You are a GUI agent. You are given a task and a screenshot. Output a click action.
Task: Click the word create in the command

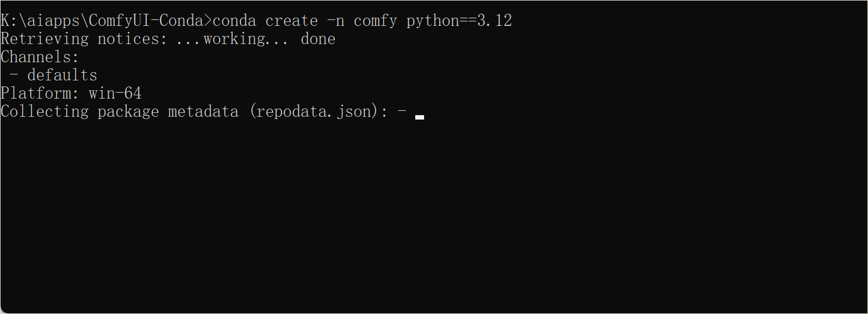(x=292, y=21)
